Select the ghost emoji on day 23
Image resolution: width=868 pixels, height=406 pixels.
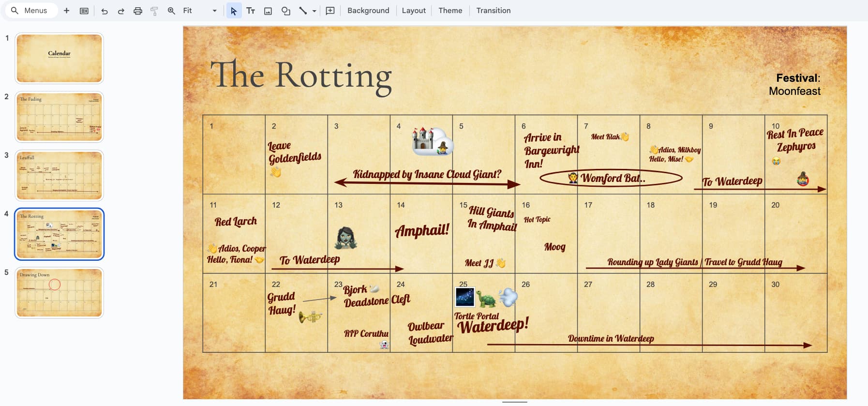pos(385,345)
